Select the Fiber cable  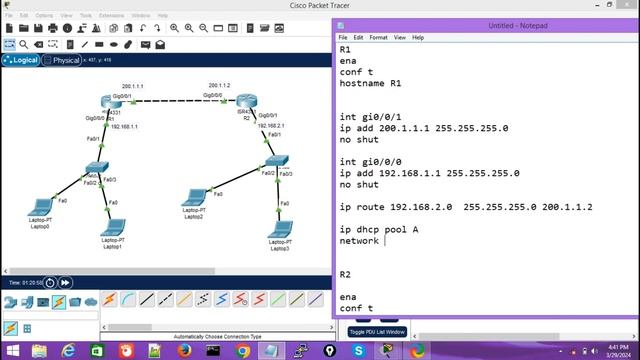(x=184, y=300)
